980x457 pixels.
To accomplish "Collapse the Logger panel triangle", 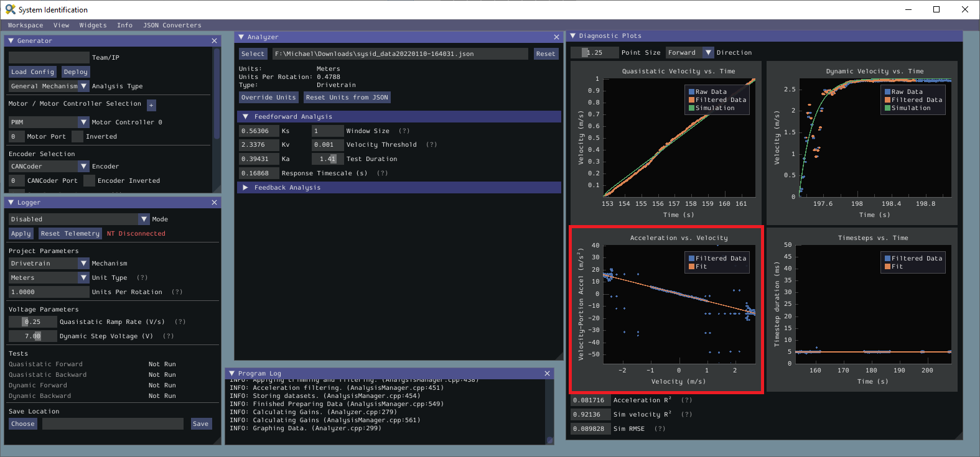I will 11,203.
